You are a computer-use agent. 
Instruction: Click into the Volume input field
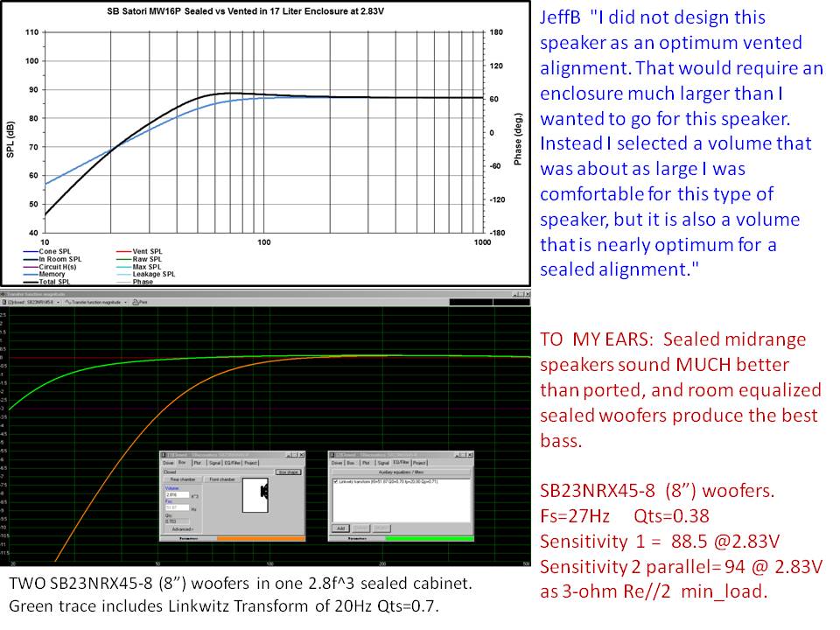click(178, 494)
